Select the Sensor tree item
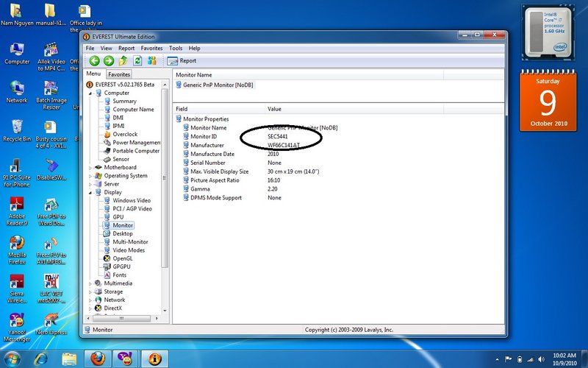Screen dimensions: 588x368 click(121, 159)
